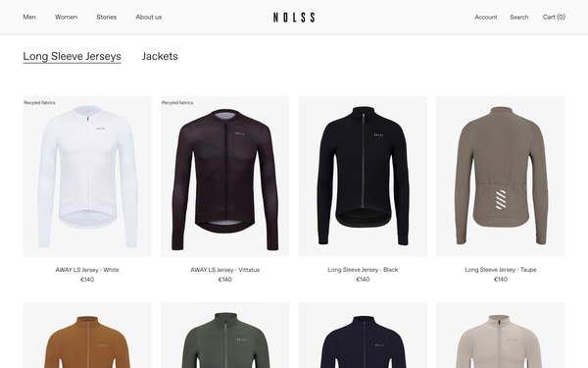
Task: Open the Men menu
Action: pyautogui.click(x=29, y=17)
